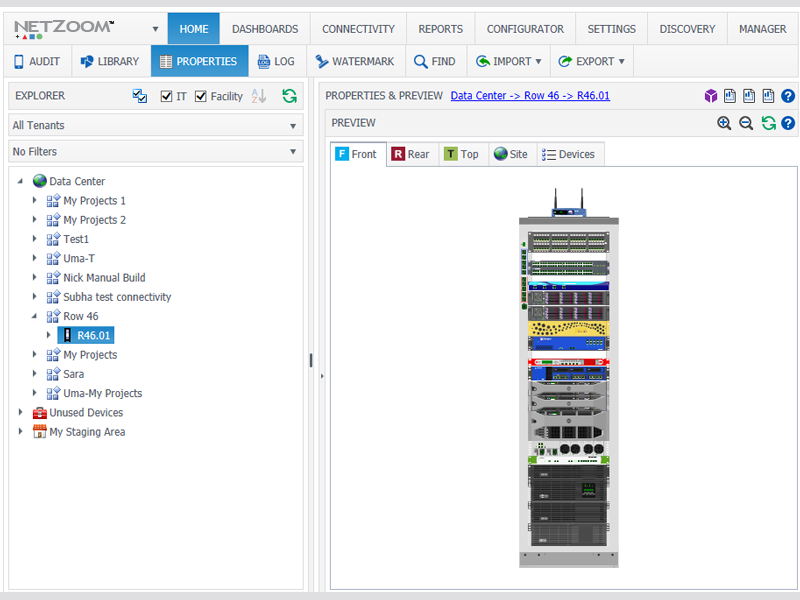Open the Audit tool

[37, 61]
